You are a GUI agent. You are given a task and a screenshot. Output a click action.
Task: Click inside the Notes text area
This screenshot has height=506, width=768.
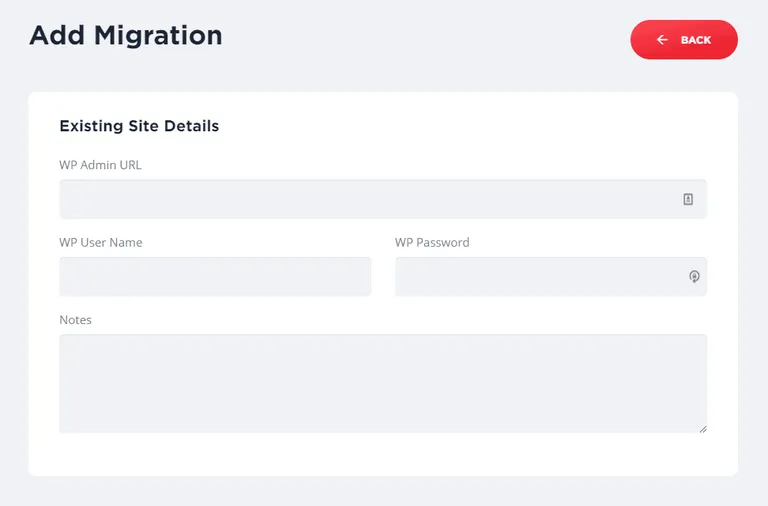coord(383,384)
